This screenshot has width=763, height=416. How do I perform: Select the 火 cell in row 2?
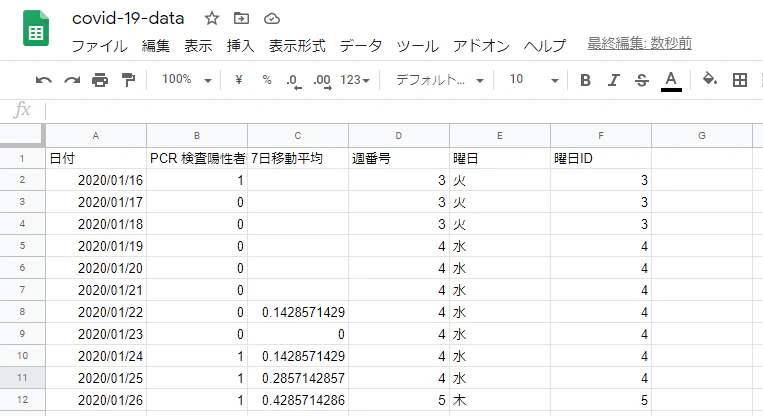click(500, 180)
